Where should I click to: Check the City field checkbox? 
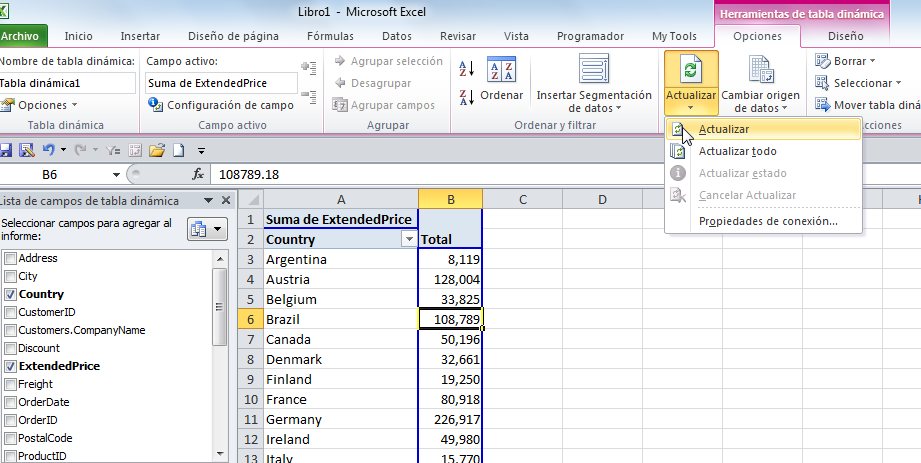(x=10, y=276)
